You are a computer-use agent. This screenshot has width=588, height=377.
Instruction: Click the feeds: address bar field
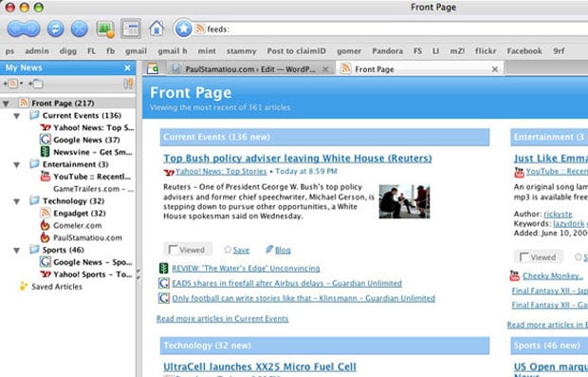(x=390, y=28)
